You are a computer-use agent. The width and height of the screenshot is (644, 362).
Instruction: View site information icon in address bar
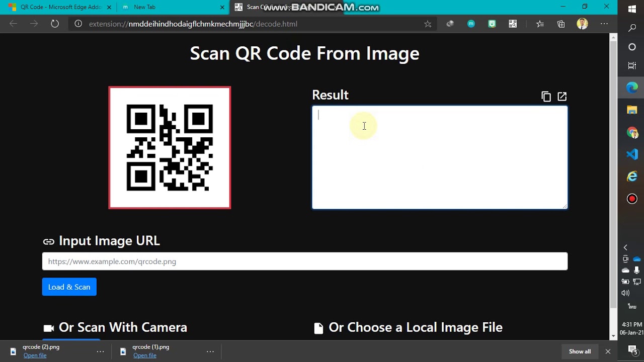pos(78,24)
